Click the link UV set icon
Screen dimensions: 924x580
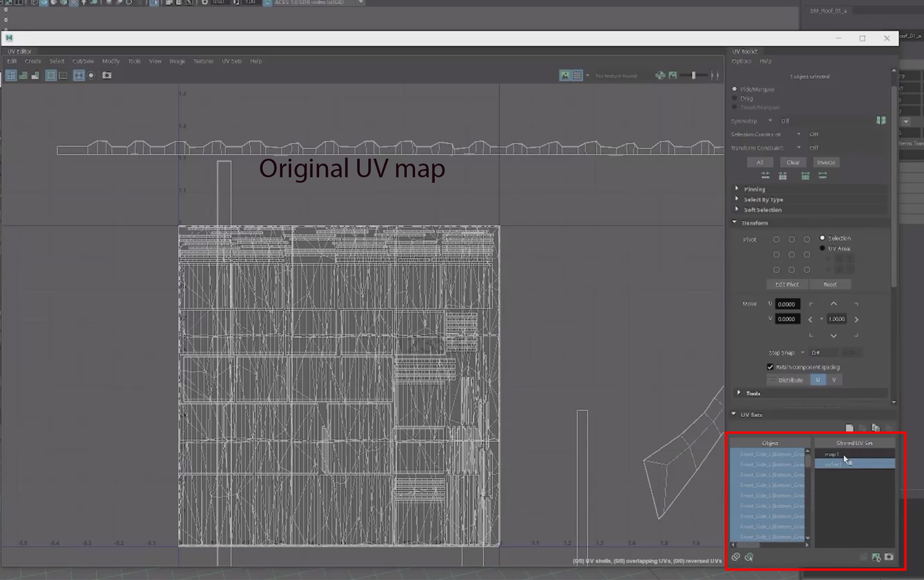tap(736, 557)
